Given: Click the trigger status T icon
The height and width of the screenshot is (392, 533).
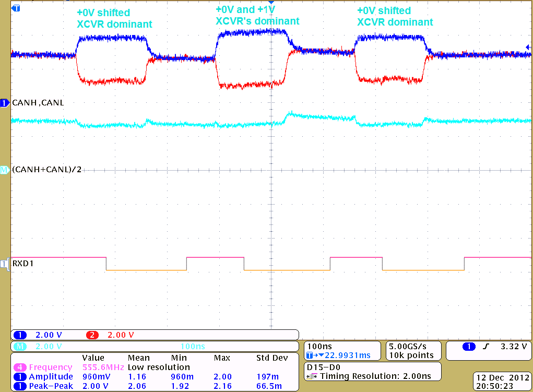Looking at the screenshot, I should (x=15, y=8).
